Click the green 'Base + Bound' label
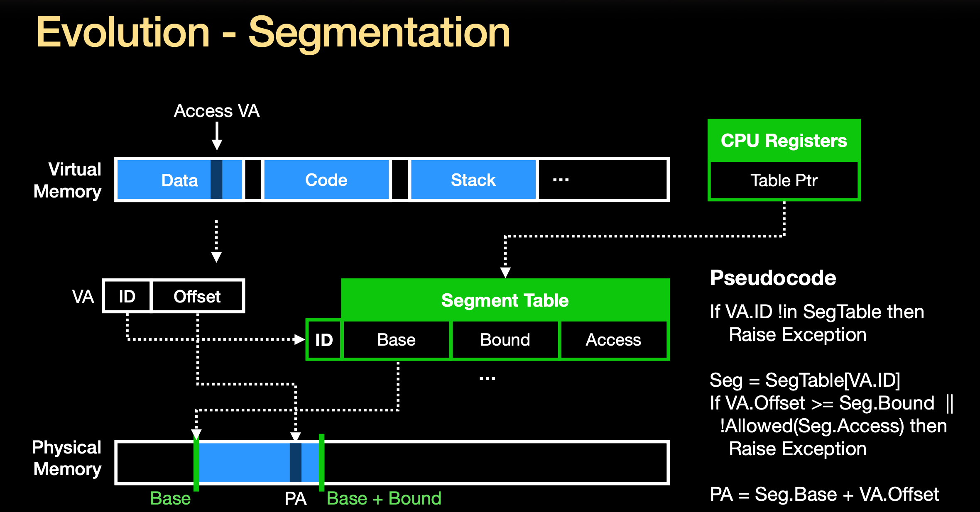 pos(384,498)
